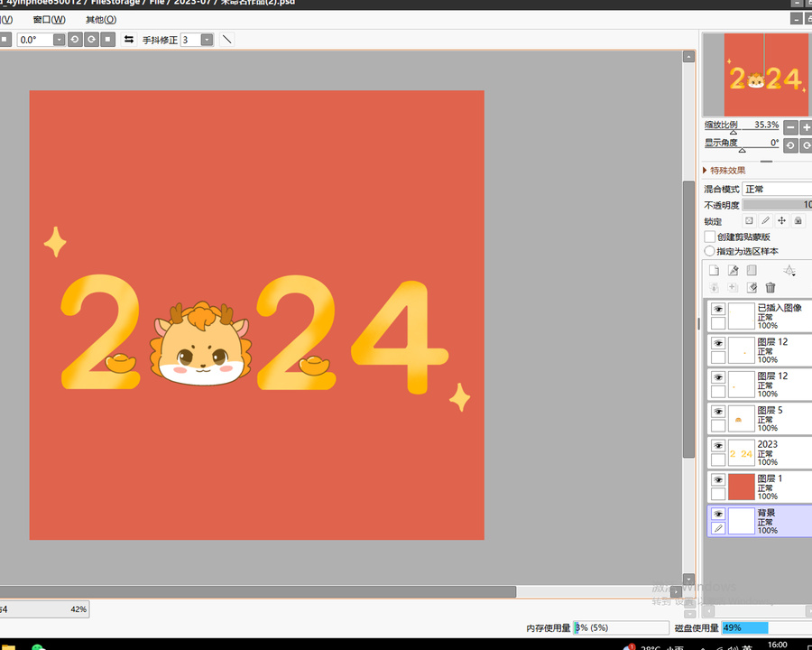812x650 pixels.
Task: Enable the straight line drawing mode
Action: pos(226,40)
